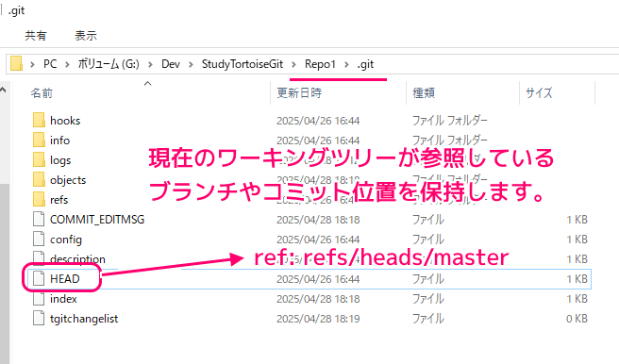Click tgitchangelist date 2025/04/28 18:19
Viewport: 619px width, 364px height.
tap(318, 318)
